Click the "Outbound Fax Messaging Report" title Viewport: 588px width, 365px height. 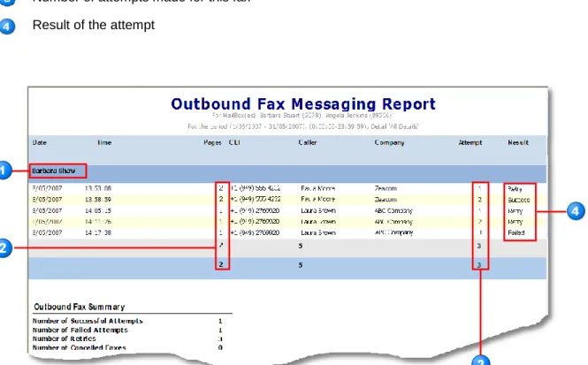pyautogui.click(x=303, y=103)
